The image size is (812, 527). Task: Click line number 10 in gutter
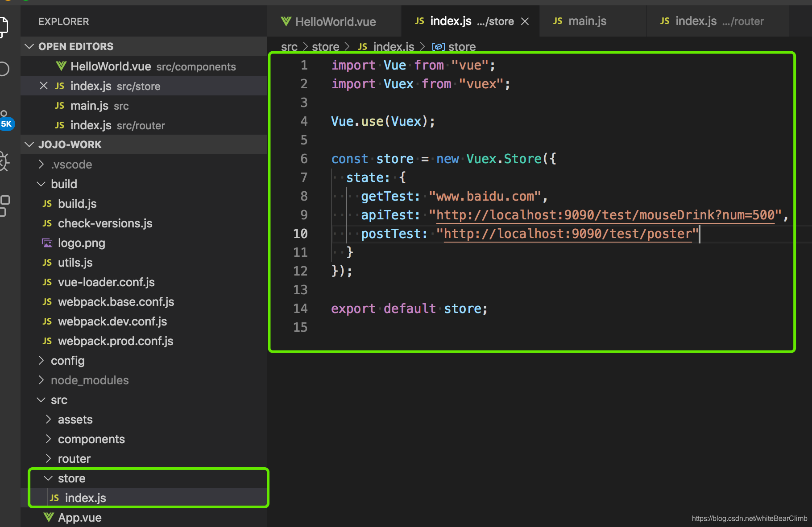coord(300,234)
